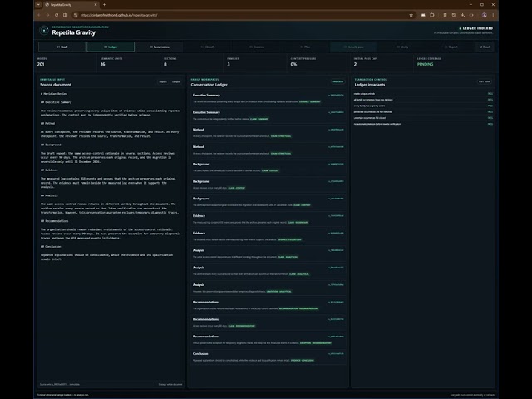Click the Initial Pass Cap value 2

coord(355,65)
